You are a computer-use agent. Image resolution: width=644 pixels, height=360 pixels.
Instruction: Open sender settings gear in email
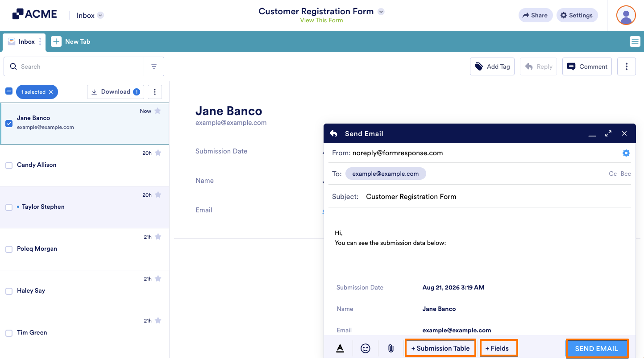pos(626,153)
